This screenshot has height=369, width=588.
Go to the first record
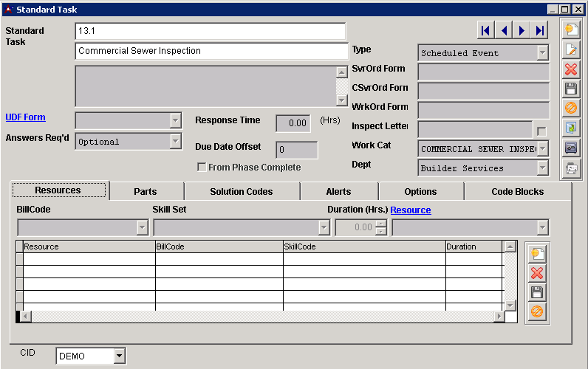point(485,30)
